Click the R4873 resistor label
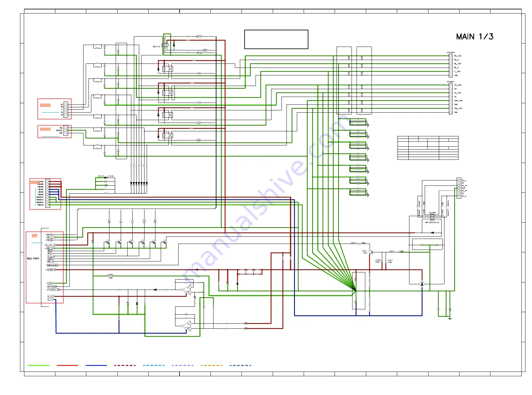 pos(353,243)
